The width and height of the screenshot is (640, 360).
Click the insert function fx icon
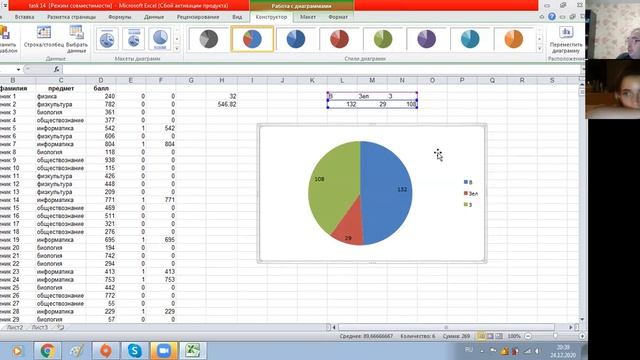[x=57, y=69]
